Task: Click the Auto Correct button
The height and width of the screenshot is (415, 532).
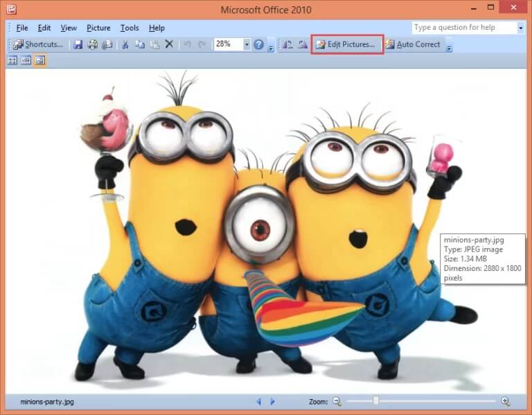Action: click(x=413, y=44)
